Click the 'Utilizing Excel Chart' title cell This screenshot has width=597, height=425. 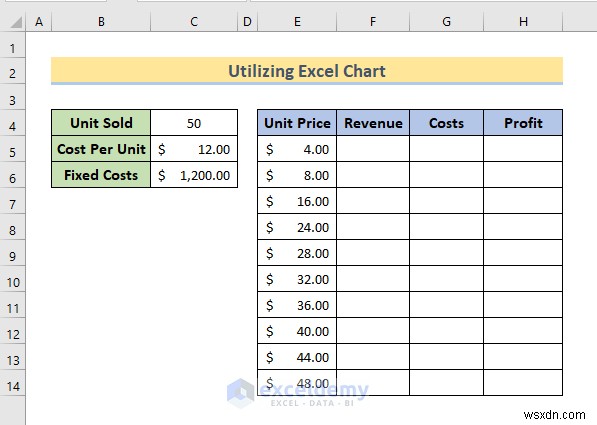(307, 71)
